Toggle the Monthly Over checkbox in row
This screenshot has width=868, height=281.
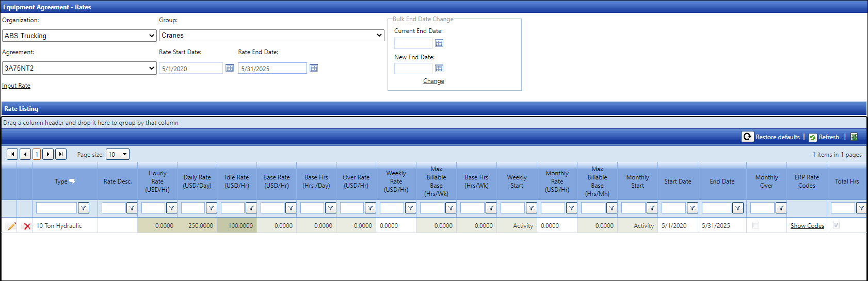coord(756,225)
